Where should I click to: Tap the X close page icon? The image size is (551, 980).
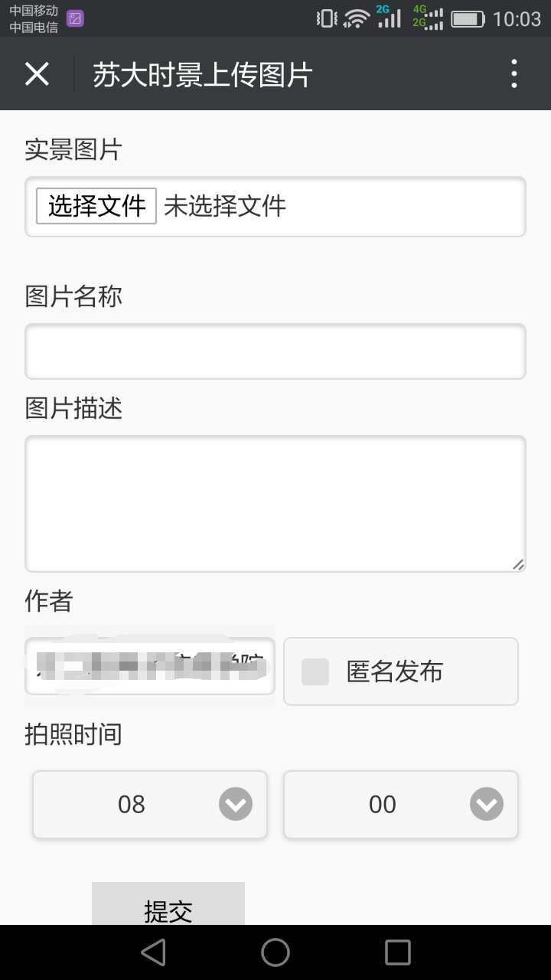37,74
